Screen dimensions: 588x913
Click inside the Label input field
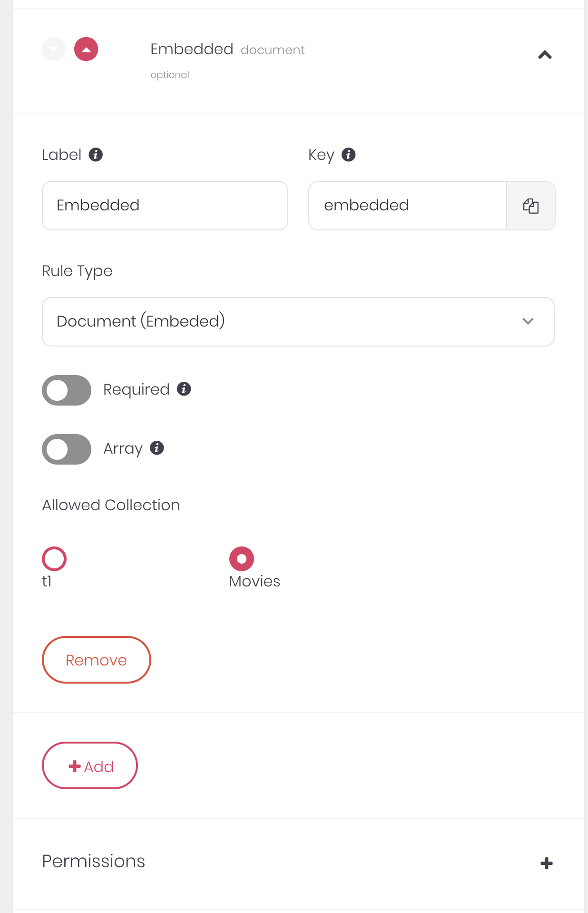(165, 205)
